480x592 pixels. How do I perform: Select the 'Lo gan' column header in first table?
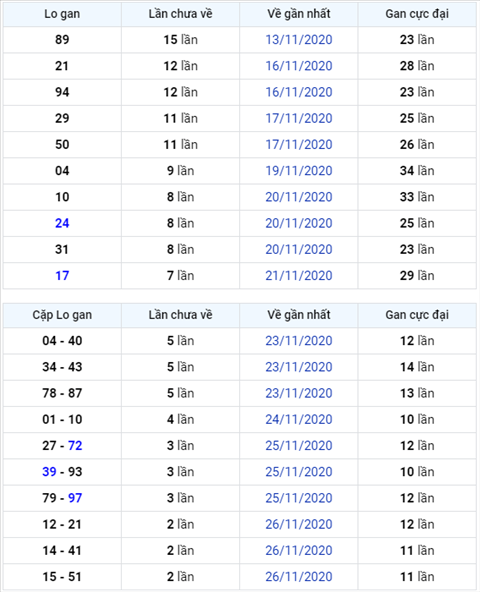[62, 14]
